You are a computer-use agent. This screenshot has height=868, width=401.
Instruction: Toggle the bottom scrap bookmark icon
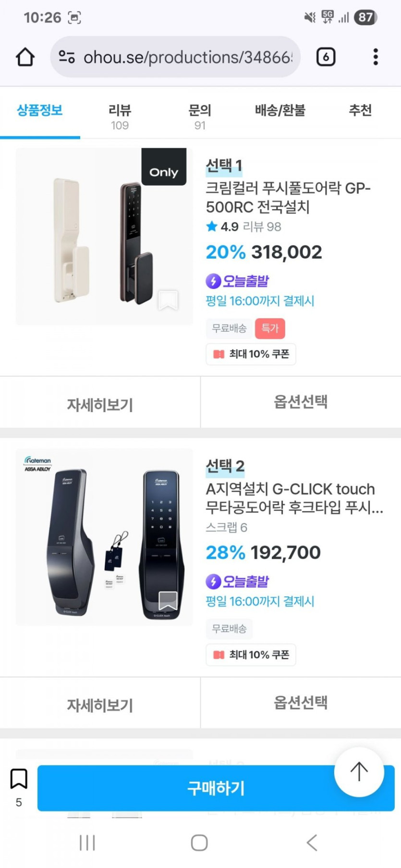[19, 779]
